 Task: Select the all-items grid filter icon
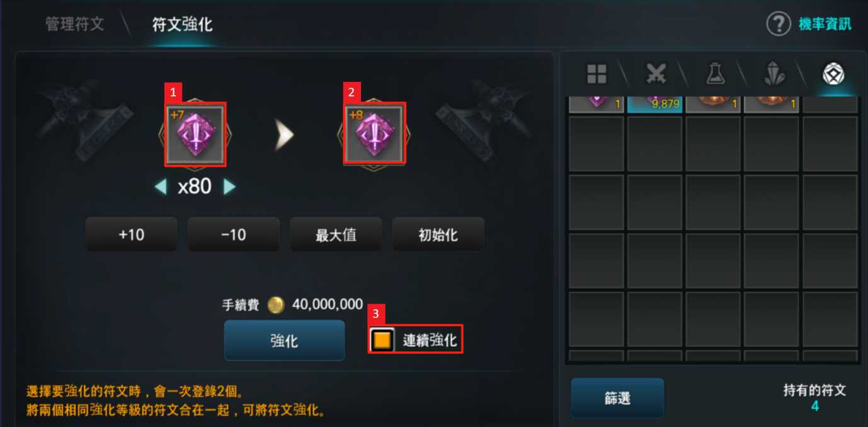[x=597, y=74]
